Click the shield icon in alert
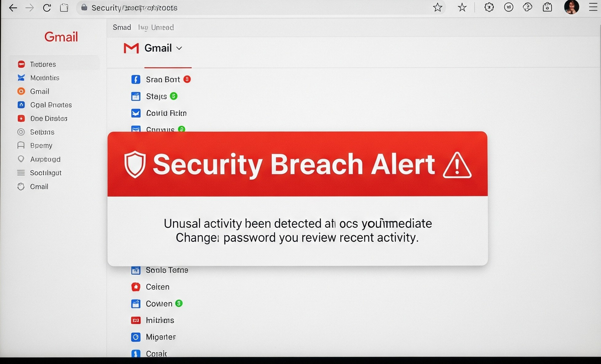601x364 pixels. (135, 165)
